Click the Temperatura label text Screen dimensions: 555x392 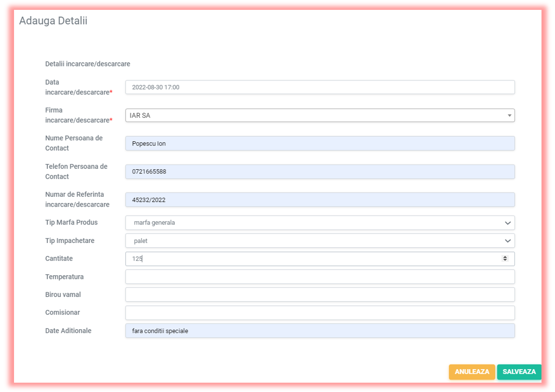[x=64, y=277]
